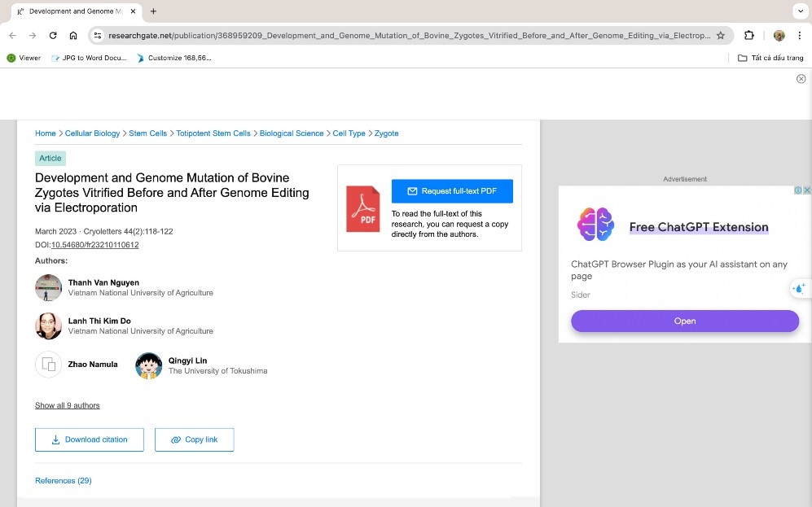Open Chrome profile avatar icon
Image resolution: width=812 pixels, height=507 pixels.
pos(779,36)
